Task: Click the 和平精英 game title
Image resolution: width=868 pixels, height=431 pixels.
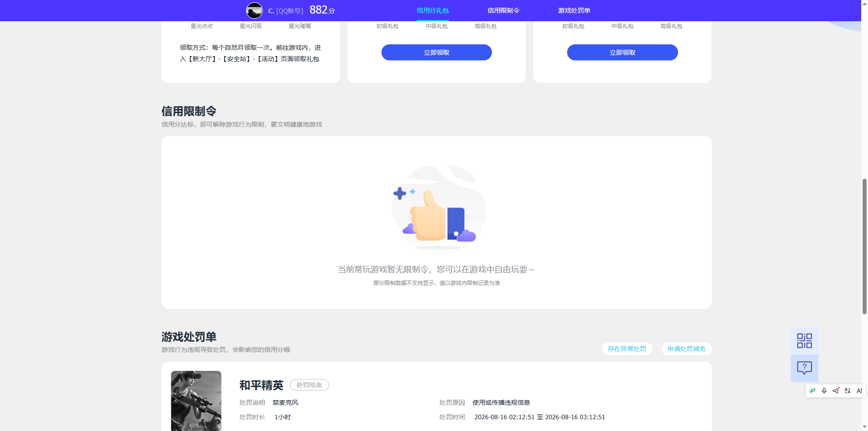Action: coord(261,385)
